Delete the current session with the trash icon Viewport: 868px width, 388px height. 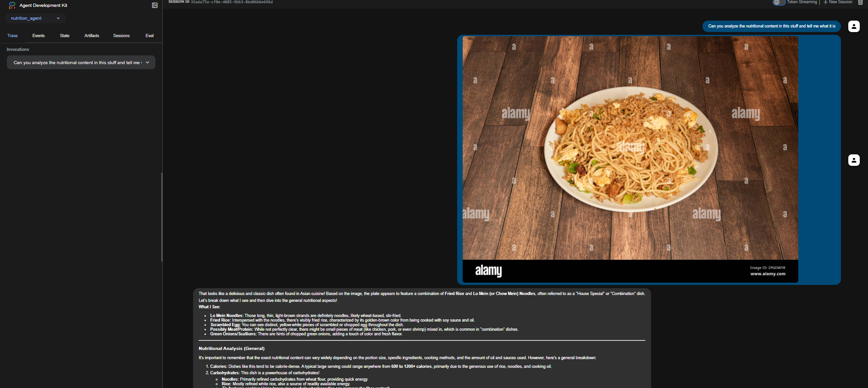click(x=860, y=2)
